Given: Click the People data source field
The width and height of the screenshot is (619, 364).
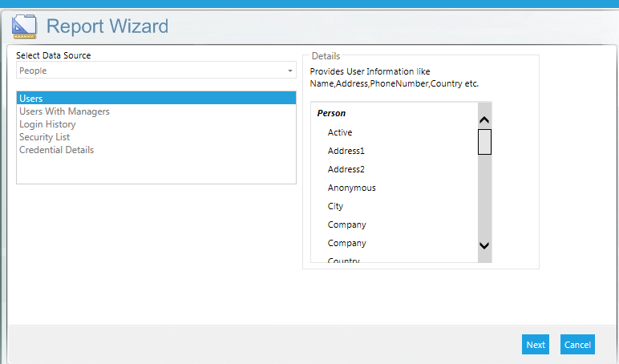Looking at the screenshot, I should pos(152,71).
